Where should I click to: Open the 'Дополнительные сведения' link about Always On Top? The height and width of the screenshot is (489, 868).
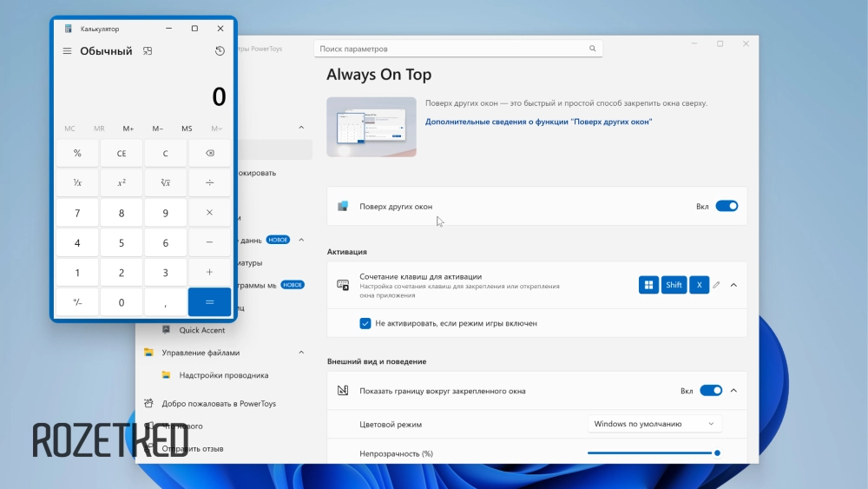[x=538, y=122]
